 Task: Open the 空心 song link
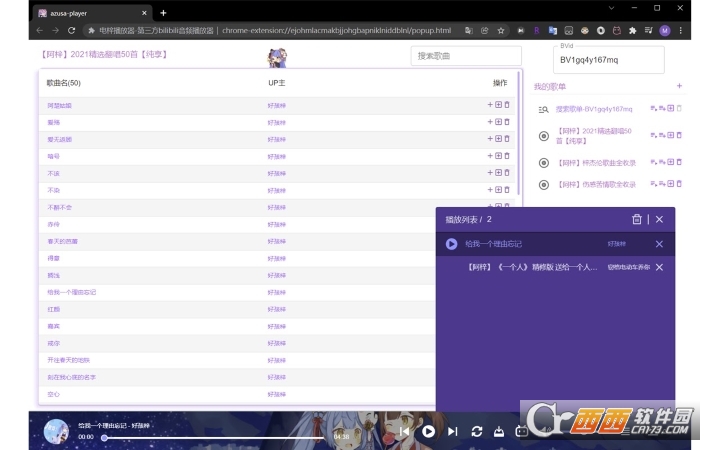tap(53, 394)
